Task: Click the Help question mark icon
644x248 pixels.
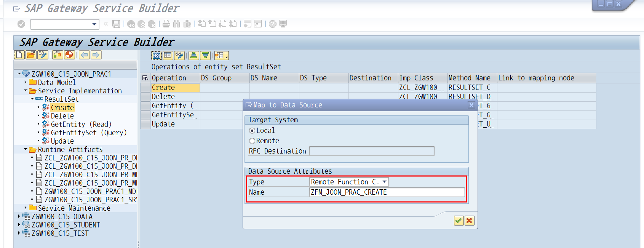Action: coord(273,24)
